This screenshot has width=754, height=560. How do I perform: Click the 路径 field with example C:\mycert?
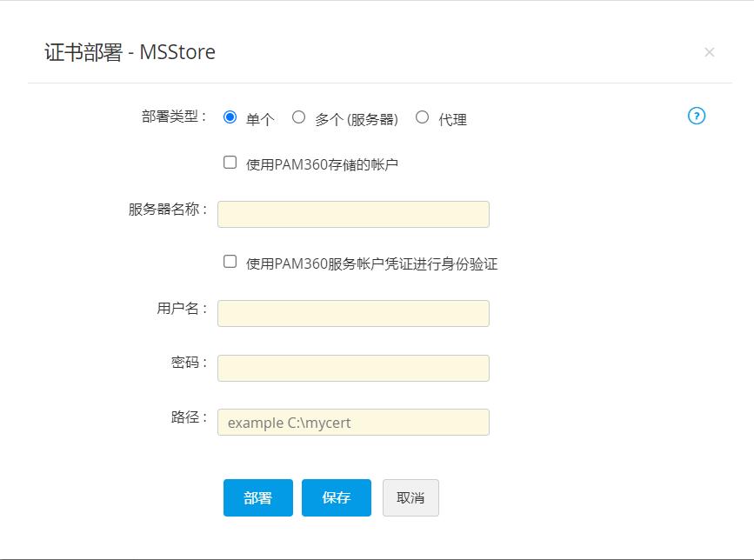click(353, 423)
